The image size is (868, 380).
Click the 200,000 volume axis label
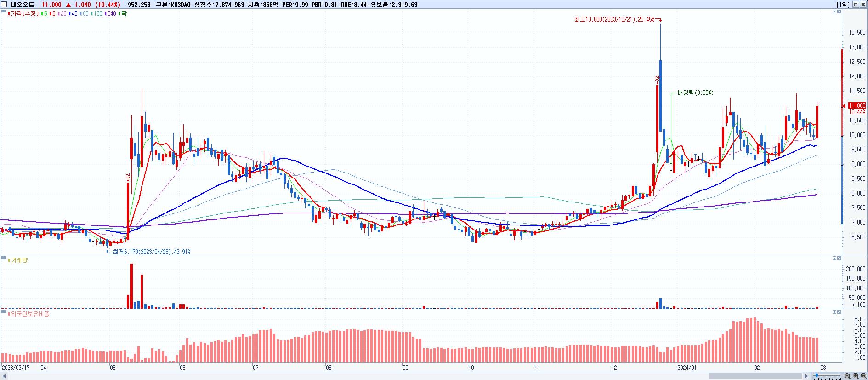point(856,269)
